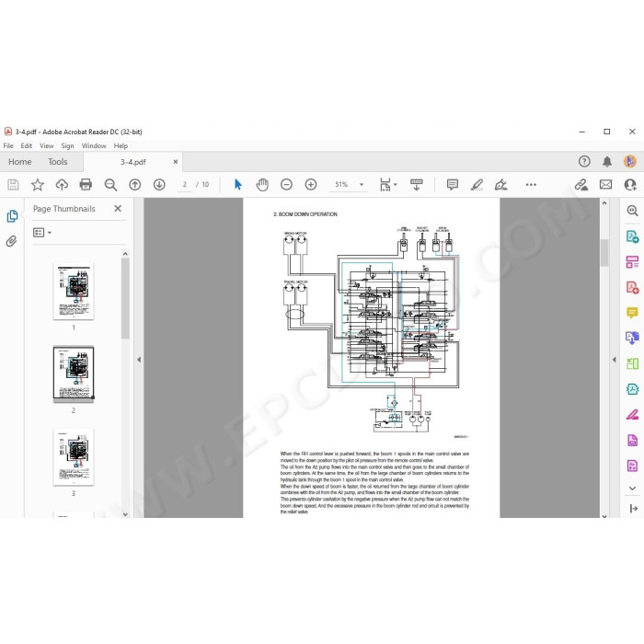Choose the arrow Selection tool
This screenshot has width=644, height=644.
point(237,184)
